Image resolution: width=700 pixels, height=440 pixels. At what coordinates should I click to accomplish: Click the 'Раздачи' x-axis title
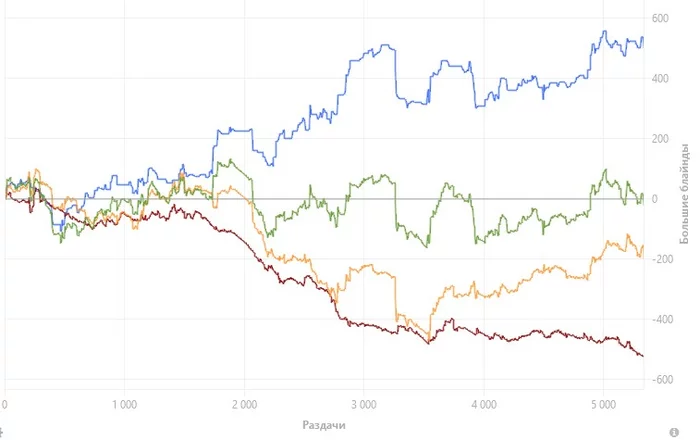[x=324, y=425]
